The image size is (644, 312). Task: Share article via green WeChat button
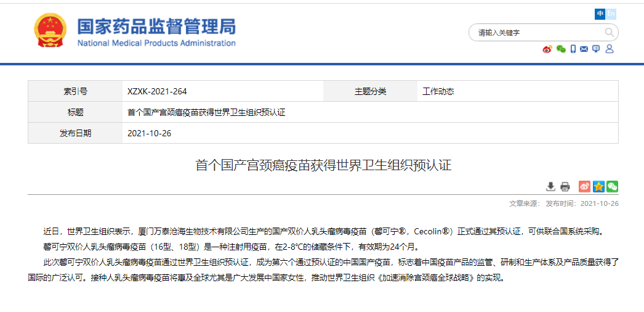coord(613,186)
